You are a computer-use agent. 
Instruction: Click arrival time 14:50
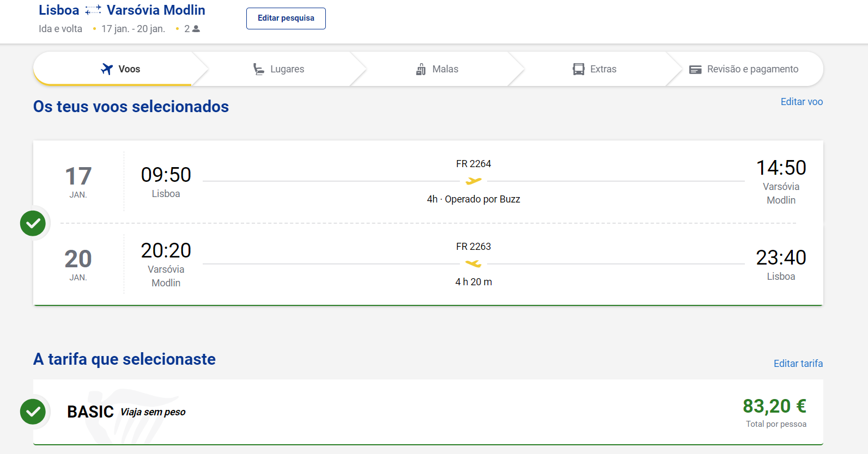[x=781, y=168]
